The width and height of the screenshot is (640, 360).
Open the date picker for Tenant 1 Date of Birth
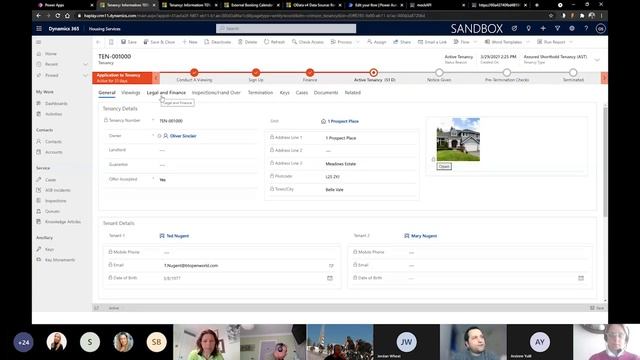coord(330,278)
